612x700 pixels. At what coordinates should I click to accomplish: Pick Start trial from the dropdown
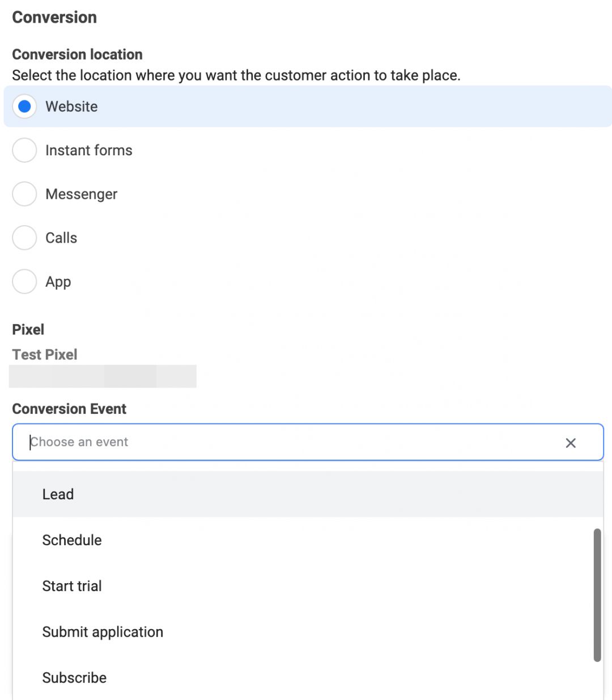click(72, 586)
